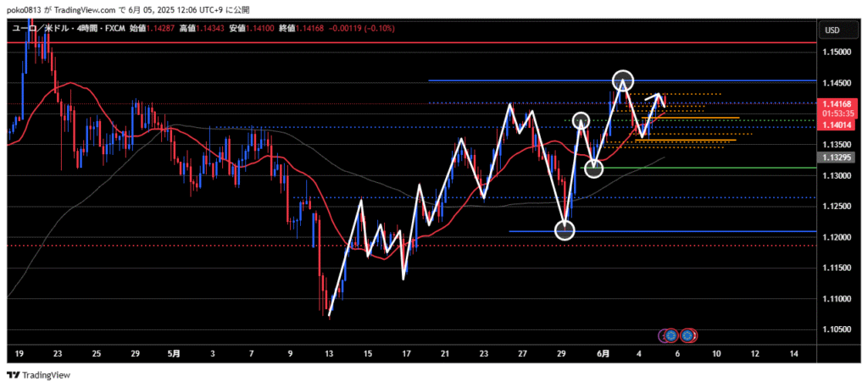Screen dimensions: 868x387
Task: Select the white circle marker near 1.13000
Action: pyautogui.click(x=594, y=169)
